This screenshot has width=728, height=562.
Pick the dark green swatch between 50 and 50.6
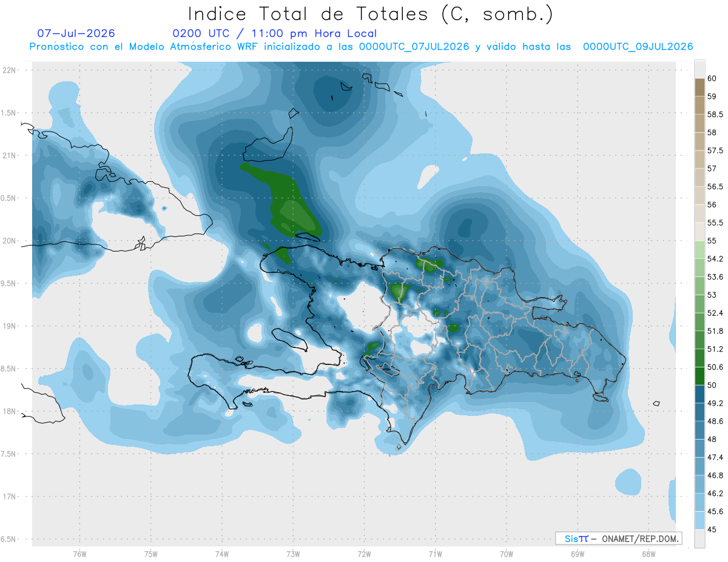coord(699,376)
